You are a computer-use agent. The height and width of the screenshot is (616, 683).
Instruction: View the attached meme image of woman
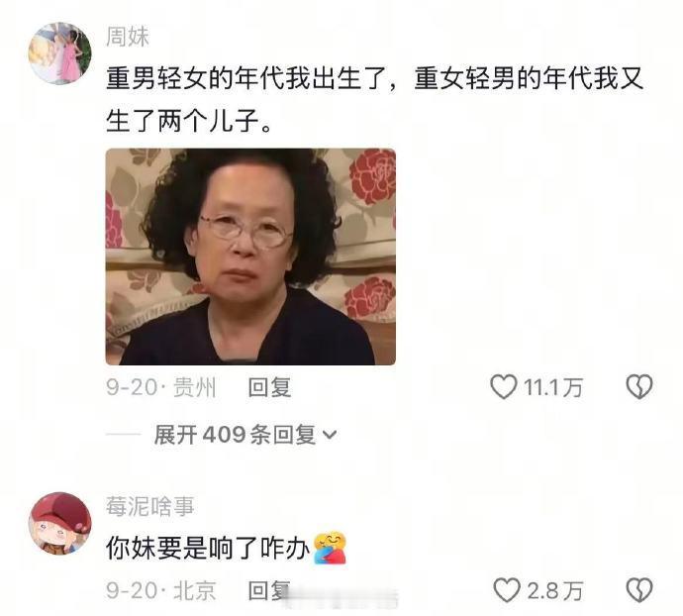(250, 257)
